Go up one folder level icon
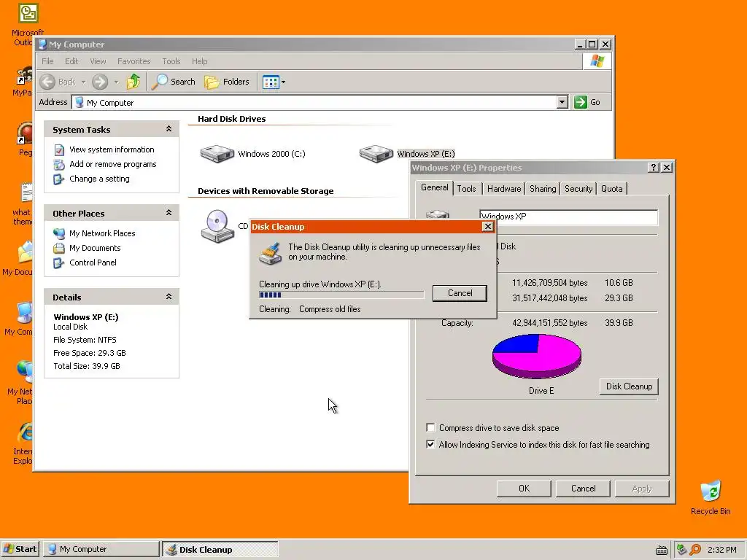 133,82
